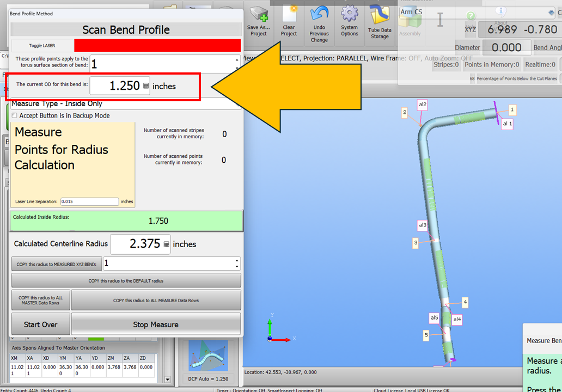The image size is (562, 392).
Task: Click the Start Over button
Action: pyautogui.click(x=40, y=324)
